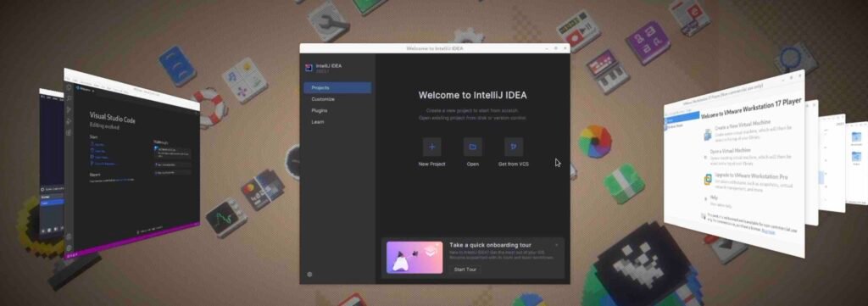Click Upgrade to VMware Workstation Pro icon
Image resolution: width=868 pixels, height=306 pixels.
(x=708, y=180)
